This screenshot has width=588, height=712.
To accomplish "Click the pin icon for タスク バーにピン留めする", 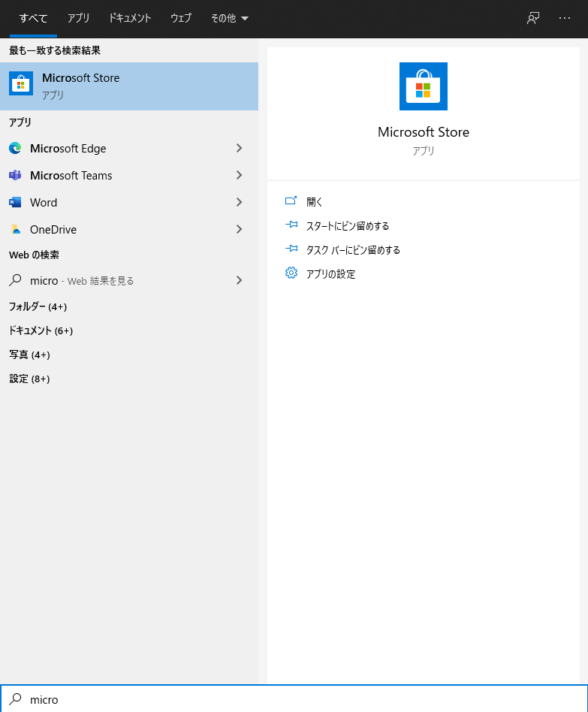I will [291, 249].
